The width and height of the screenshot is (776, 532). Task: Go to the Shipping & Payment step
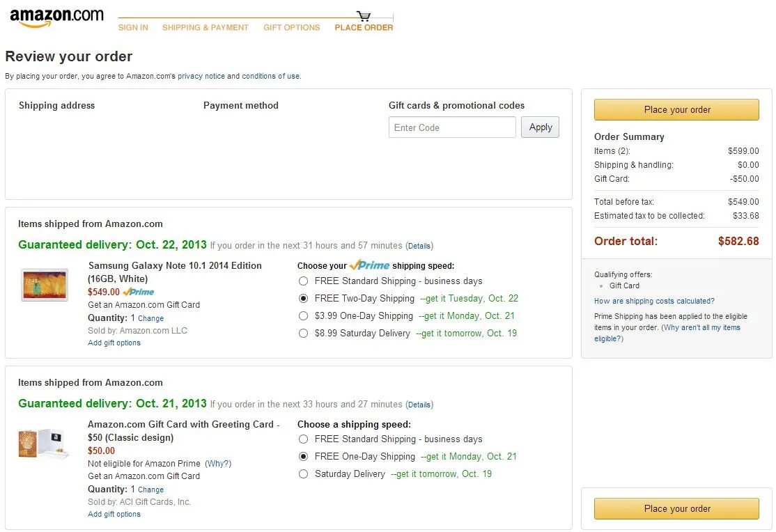click(205, 28)
